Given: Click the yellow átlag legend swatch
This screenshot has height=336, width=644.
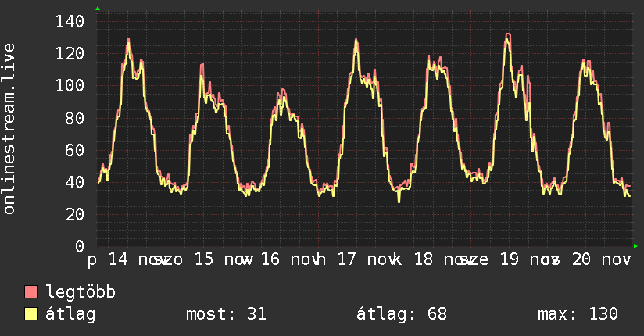Looking at the screenshot, I should click(x=30, y=314).
